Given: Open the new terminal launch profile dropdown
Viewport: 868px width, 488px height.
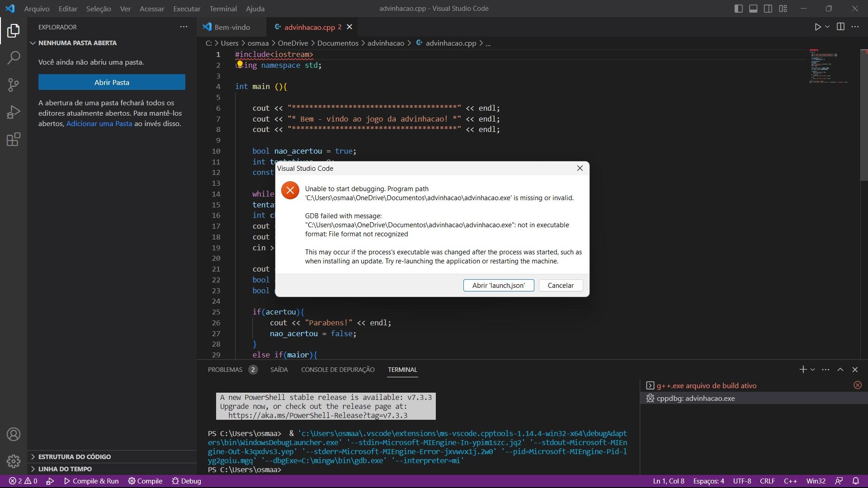Looking at the screenshot, I should pyautogui.click(x=812, y=370).
